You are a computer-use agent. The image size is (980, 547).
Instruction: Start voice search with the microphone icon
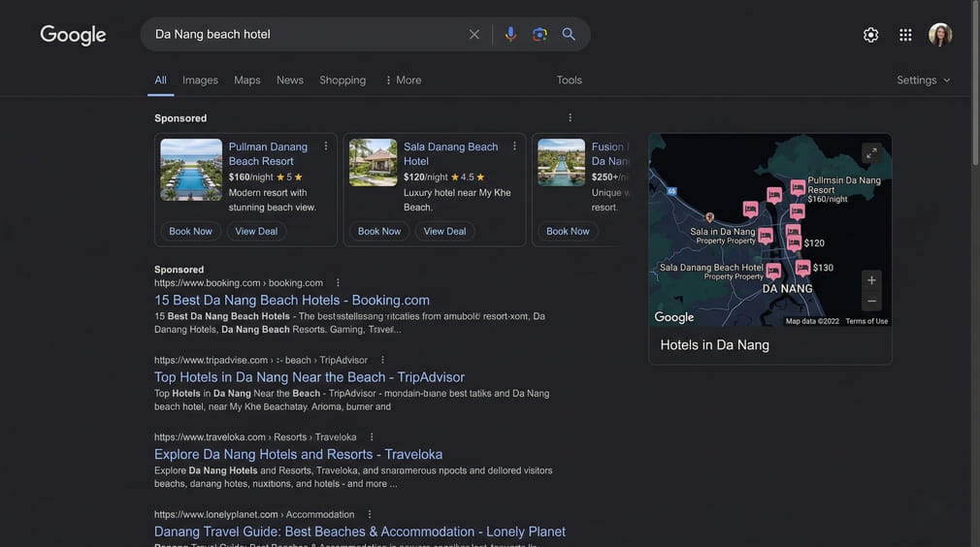coord(510,34)
